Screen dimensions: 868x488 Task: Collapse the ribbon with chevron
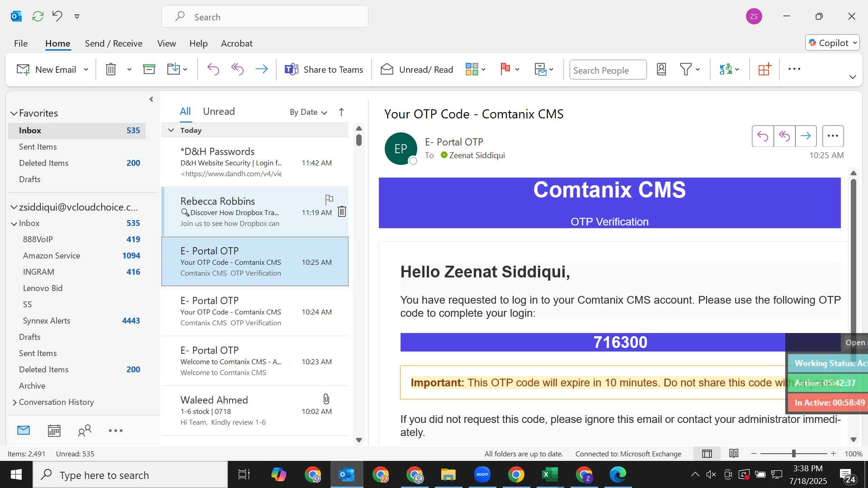[853, 77]
